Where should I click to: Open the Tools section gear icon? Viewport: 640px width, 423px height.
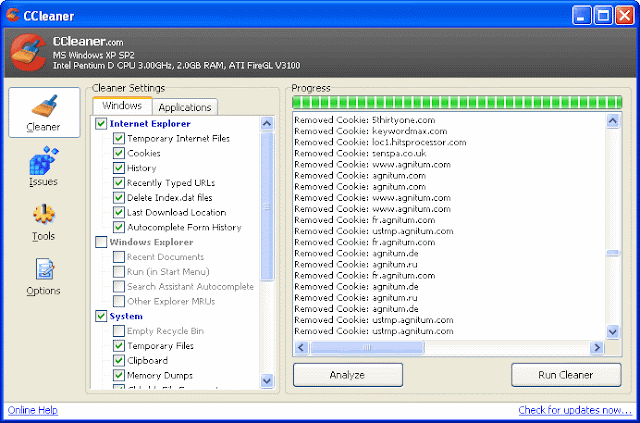pyautogui.click(x=44, y=214)
